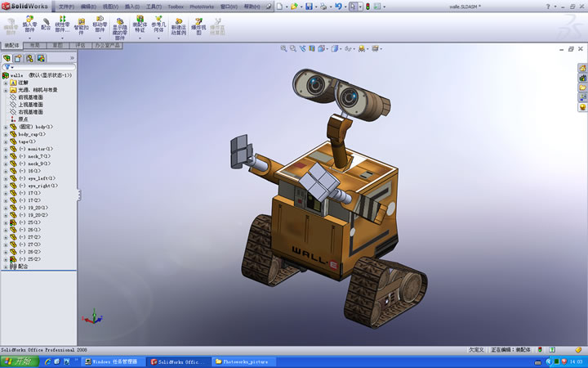Image resolution: width=588 pixels, height=368 pixels.
Task: Open the DisplayManager colored tab icon
Action: 41,58
